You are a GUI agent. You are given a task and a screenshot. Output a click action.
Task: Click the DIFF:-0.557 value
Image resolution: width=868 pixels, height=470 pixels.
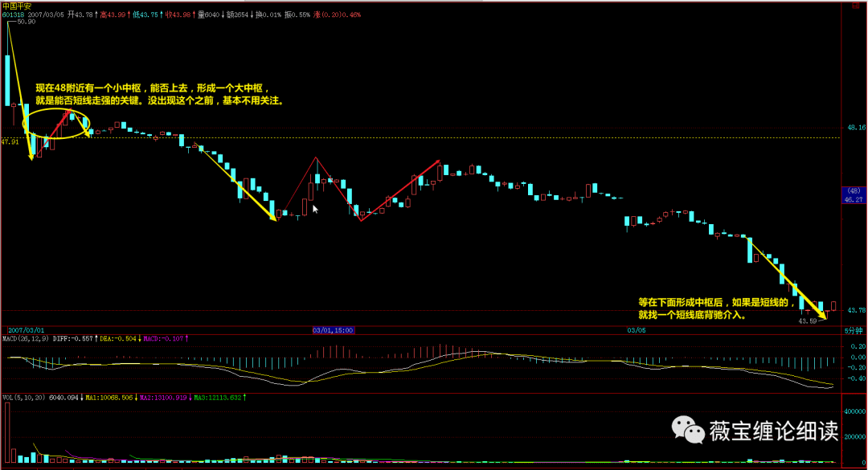[x=72, y=338]
